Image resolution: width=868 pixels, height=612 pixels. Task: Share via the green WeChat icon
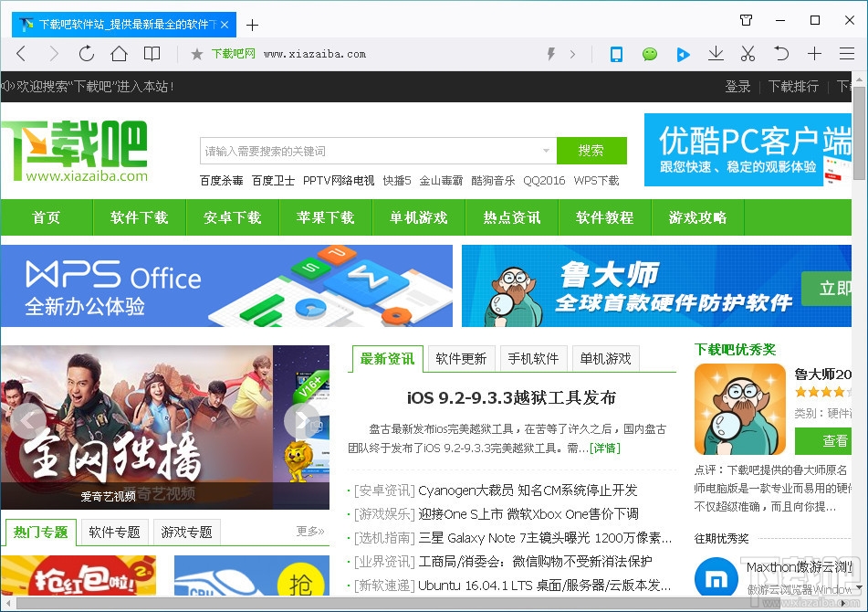649,54
